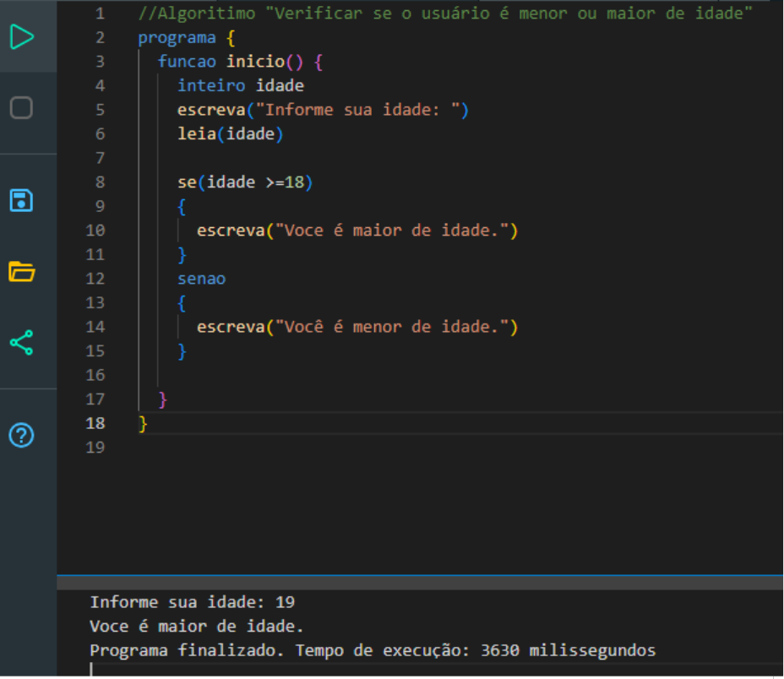Click the 'se(idade >=18)' condition
The height and width of the screenshot is (679, 784).
click(245, 182)
